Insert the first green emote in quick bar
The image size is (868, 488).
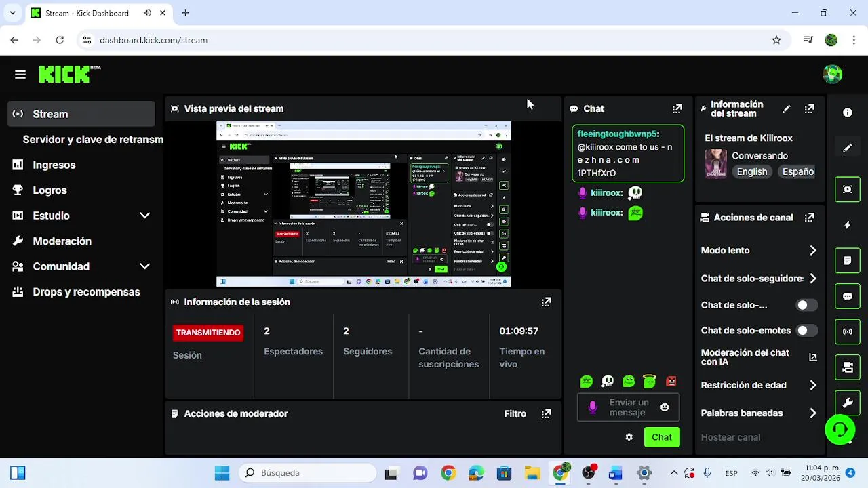click(x=587, y=382)
